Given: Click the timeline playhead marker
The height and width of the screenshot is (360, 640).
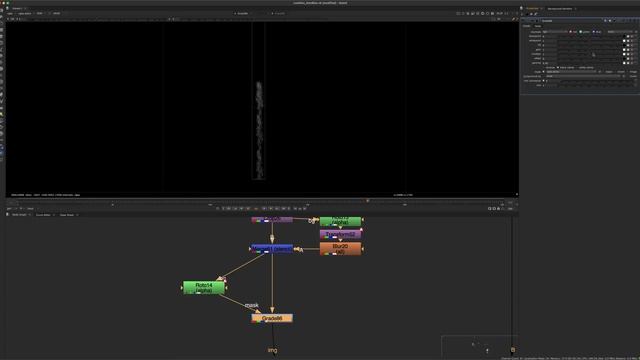Looking at the screenshot, I should click(367, 200).
